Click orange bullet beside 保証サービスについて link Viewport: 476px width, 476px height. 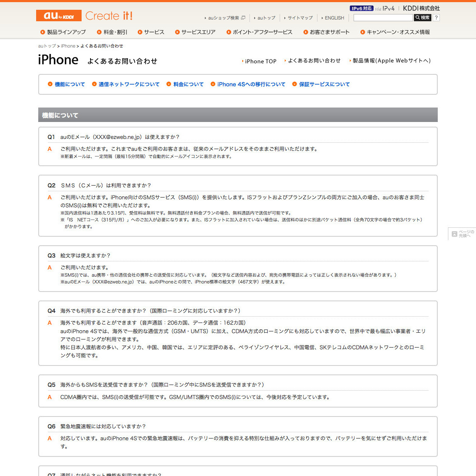click(295, 84)
